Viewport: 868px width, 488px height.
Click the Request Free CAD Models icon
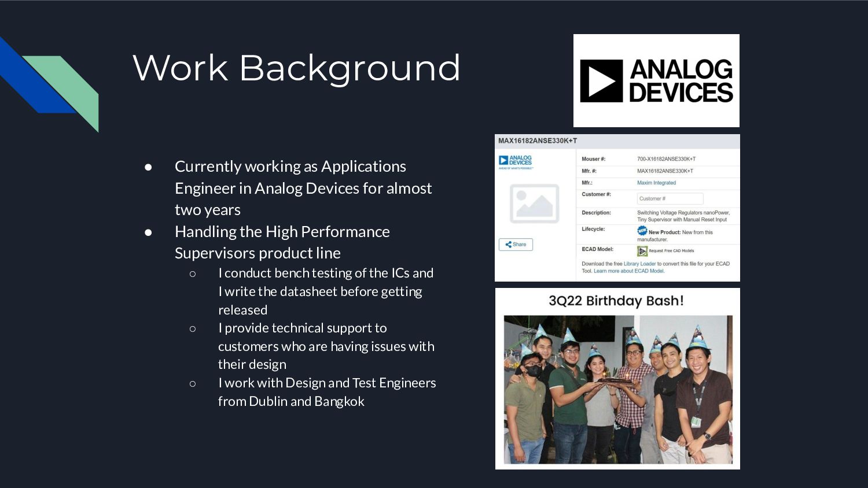tap(642, 251)
